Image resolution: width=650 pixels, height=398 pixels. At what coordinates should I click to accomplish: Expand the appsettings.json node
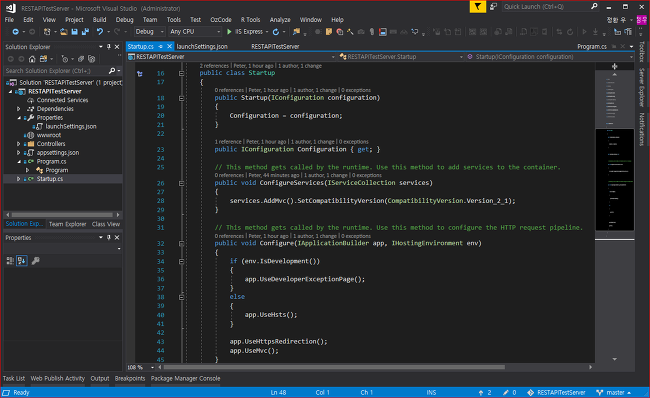coord(18,153)
